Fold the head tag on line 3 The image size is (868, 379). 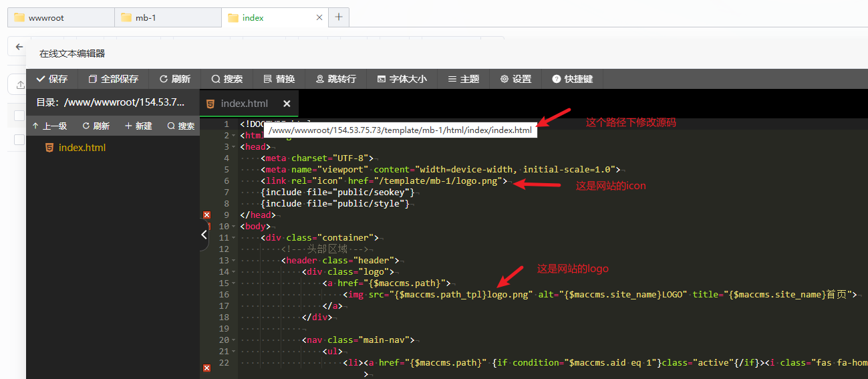233,147
